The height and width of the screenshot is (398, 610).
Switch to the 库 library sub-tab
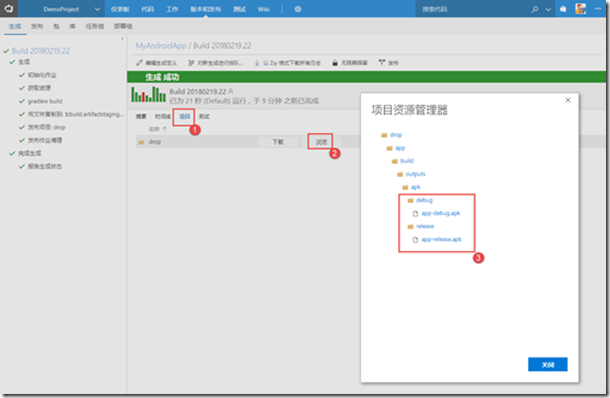pyautogui.click(x=72, y=26)
